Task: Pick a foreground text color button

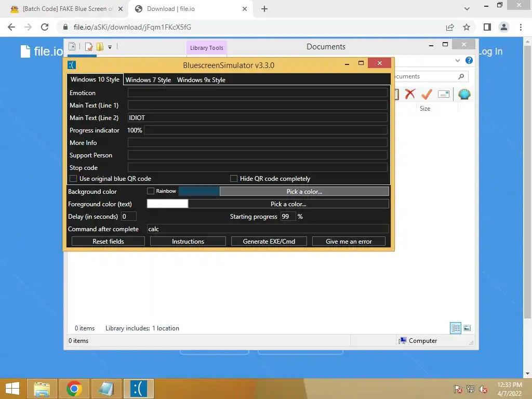Action: (288, 204)
